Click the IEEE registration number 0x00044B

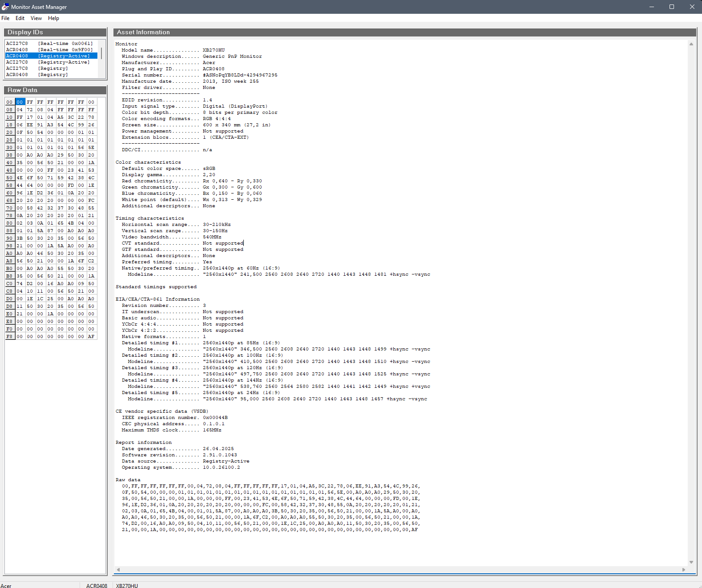coord(215,418)
